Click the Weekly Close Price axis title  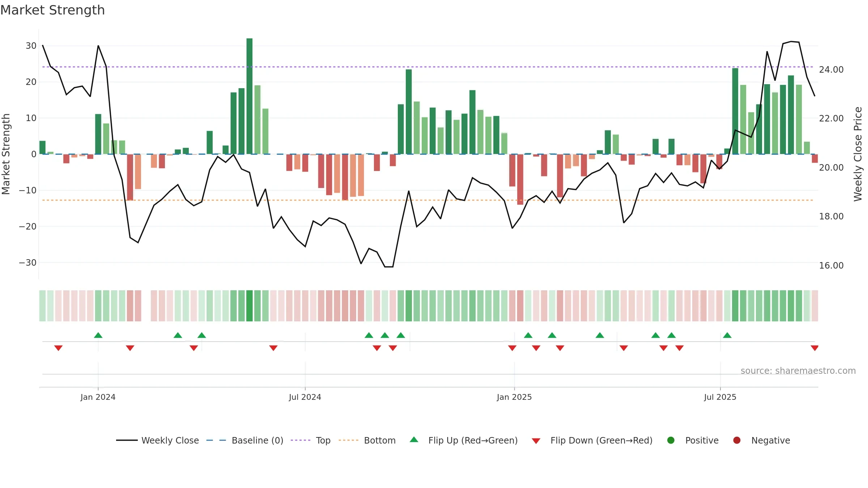(858, 154)
